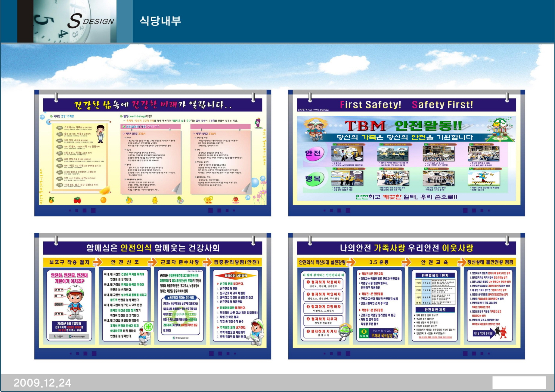Select the 안전교육 header tab
This screenshot has height=392, width=555.
coord(434,262)
